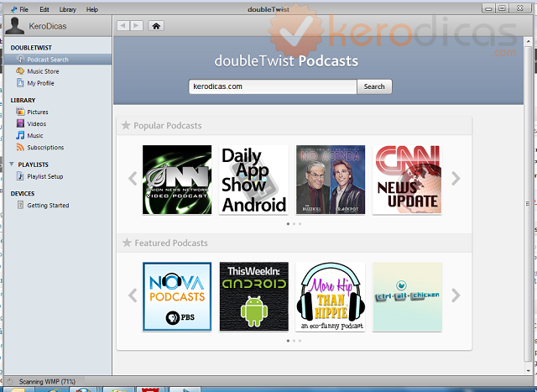Open Getting Started help icon
Viewport: 537px width, 392px height.
(x=20, y=205)
